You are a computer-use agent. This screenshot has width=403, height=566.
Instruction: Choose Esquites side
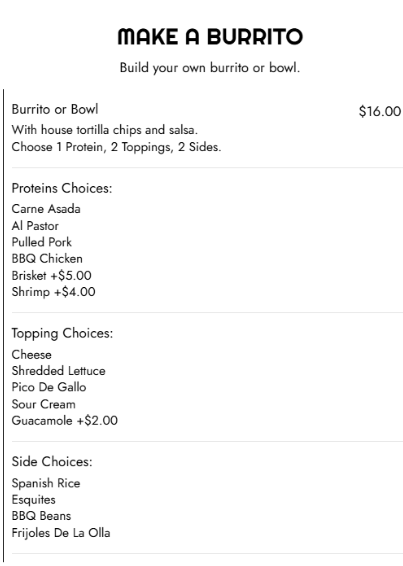pos(34,500)
